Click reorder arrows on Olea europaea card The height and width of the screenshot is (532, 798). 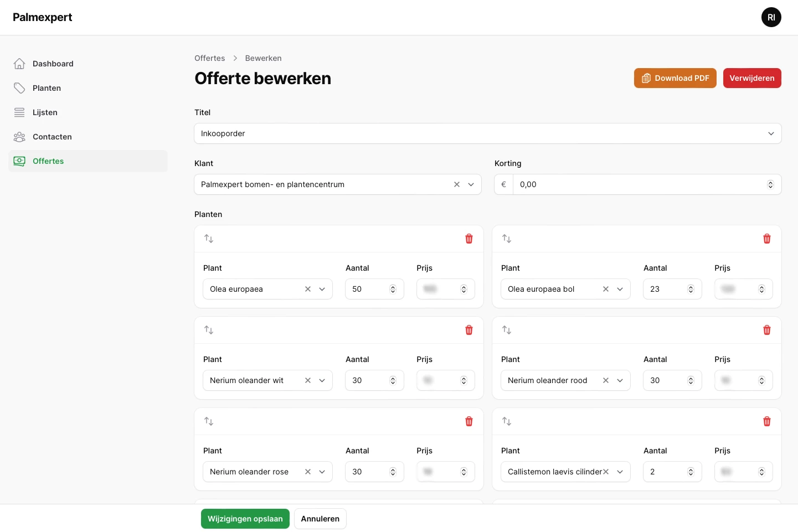pos(209,239)
